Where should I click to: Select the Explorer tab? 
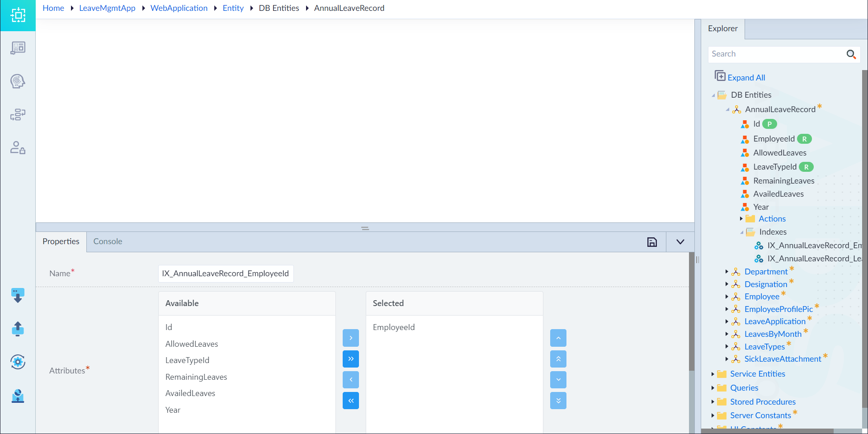pos(722,28)
